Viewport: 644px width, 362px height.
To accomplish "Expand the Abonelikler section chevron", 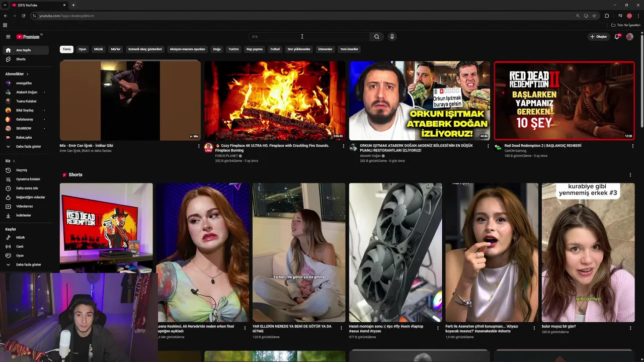I will tap(27, 74).
